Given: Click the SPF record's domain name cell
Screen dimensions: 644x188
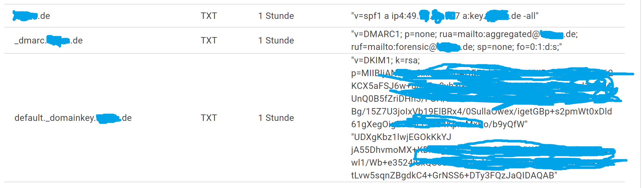Looking at the screenshot, I should [32, 16].
